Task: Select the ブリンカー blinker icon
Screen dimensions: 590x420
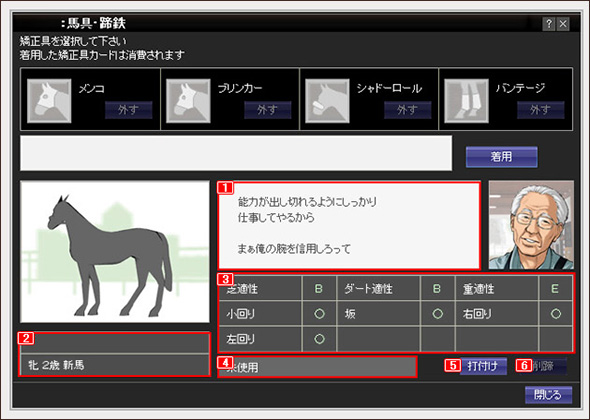Action: coord(188,101)
